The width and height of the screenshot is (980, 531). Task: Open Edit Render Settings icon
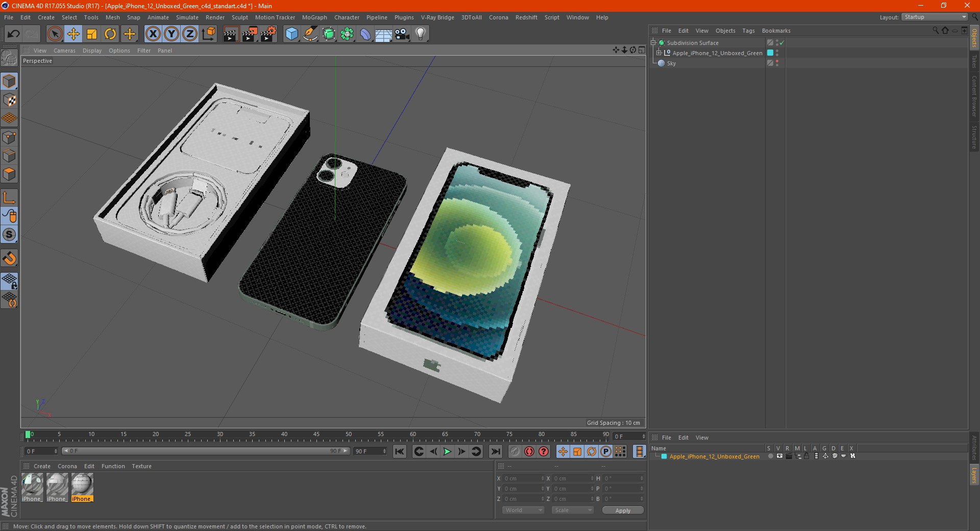[x=268, y=34]
